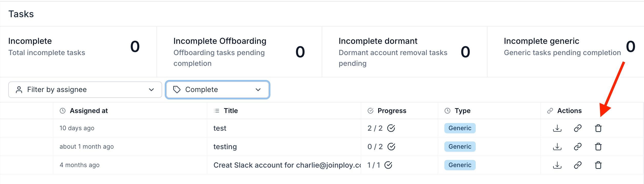Open the Complete status filter dropdown

click(x=217, y=90)
